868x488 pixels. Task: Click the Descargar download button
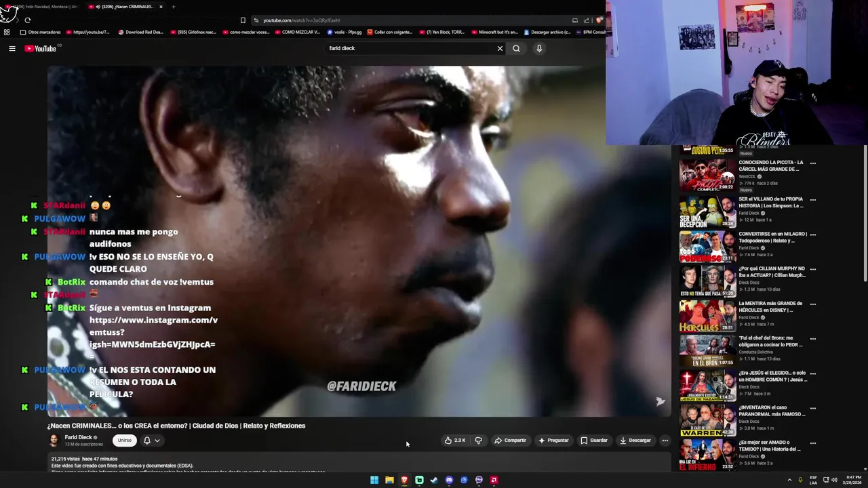[x=635, y=441]
